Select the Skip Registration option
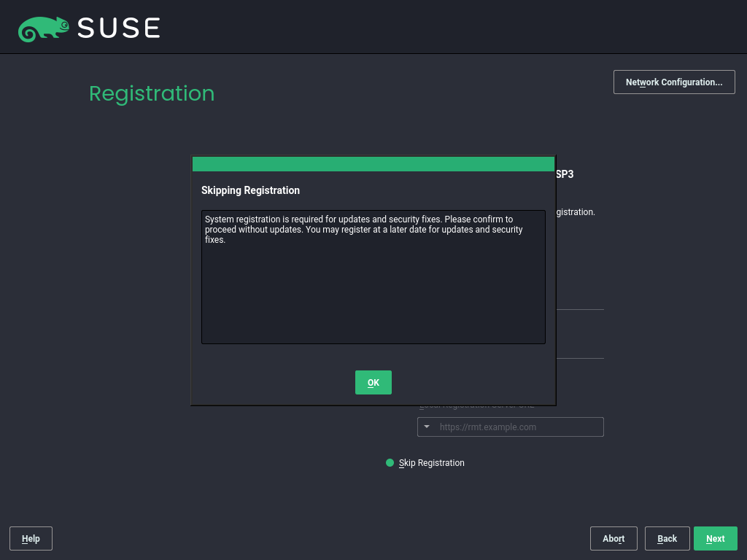 point(432,462)
